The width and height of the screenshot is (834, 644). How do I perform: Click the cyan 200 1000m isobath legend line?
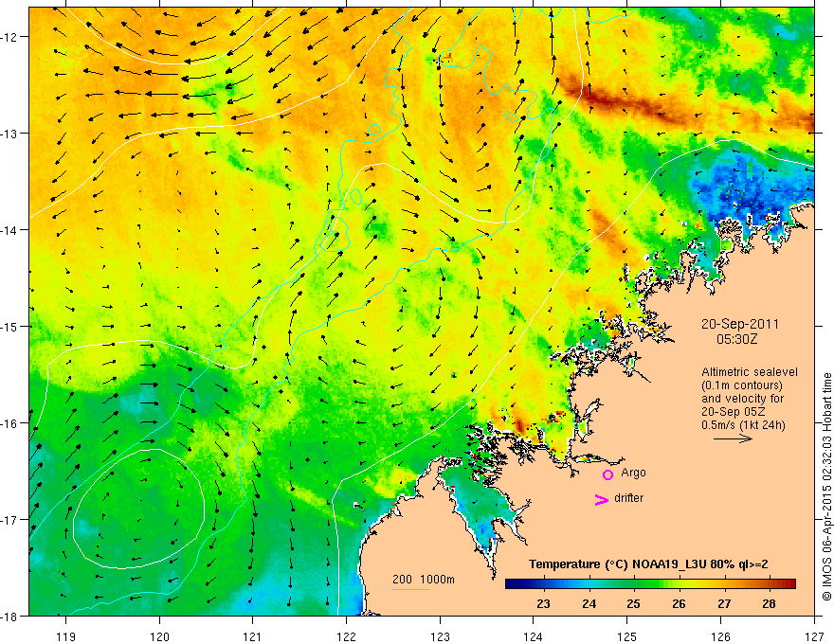tap(411, 590)
